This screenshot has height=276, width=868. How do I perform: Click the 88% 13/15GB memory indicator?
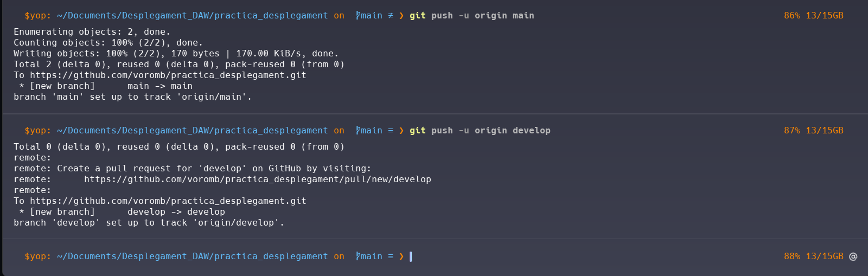(813, 256)
